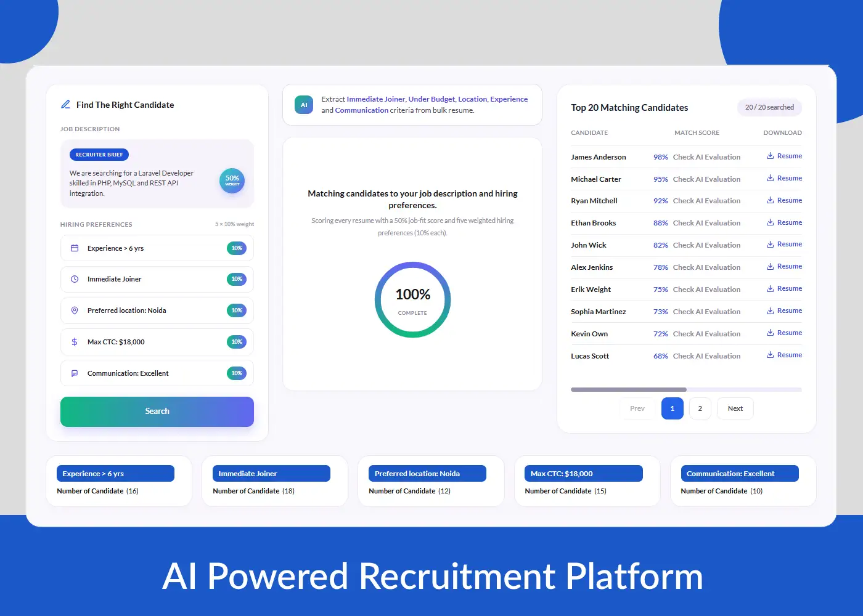This screenshot has height=616, width=863.
Task: Click the download icon for Ethan Brooks
Action: tap(770, 222)
